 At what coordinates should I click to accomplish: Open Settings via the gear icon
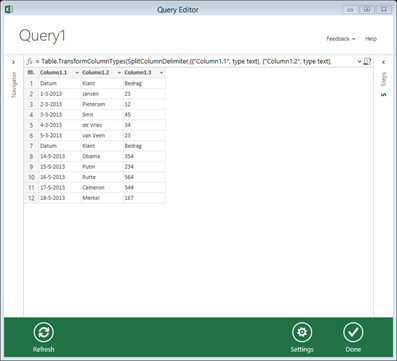[302, 332]
